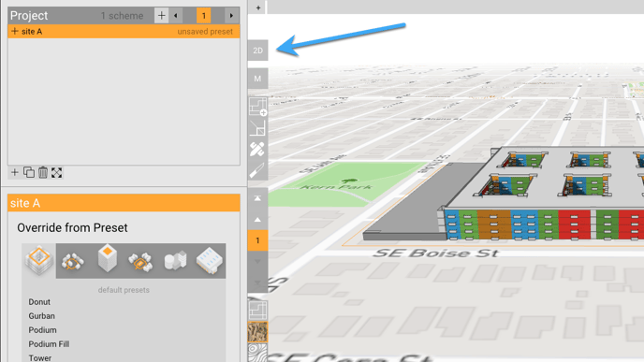Select the Donut preset icon
644x362 pixels.
39,261
